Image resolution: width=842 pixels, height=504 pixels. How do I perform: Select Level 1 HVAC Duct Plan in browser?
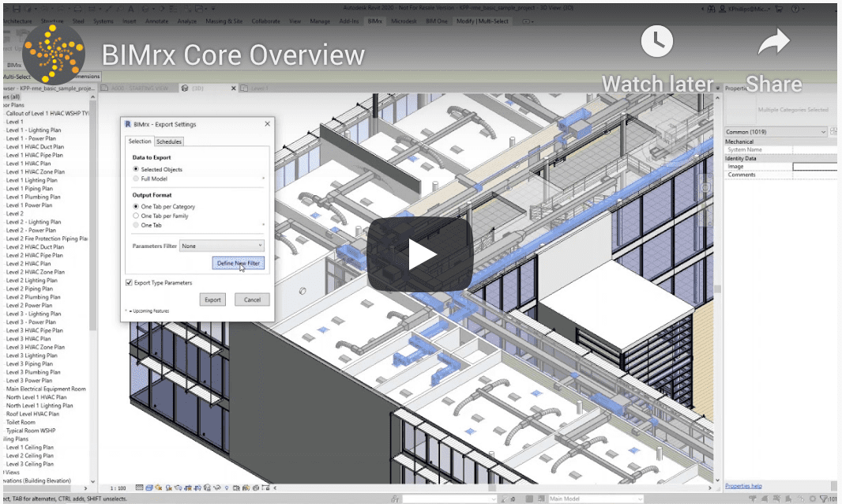[35, 147]
